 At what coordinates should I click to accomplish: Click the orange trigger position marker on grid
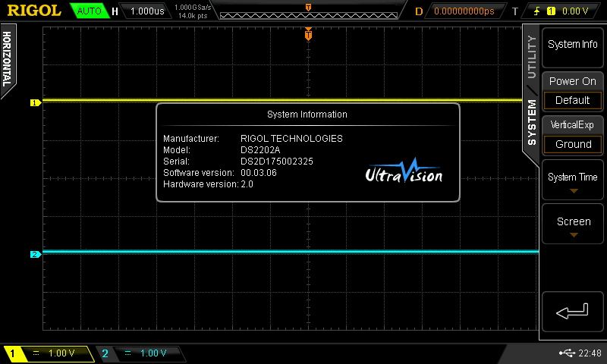click(x=308, y=34)
